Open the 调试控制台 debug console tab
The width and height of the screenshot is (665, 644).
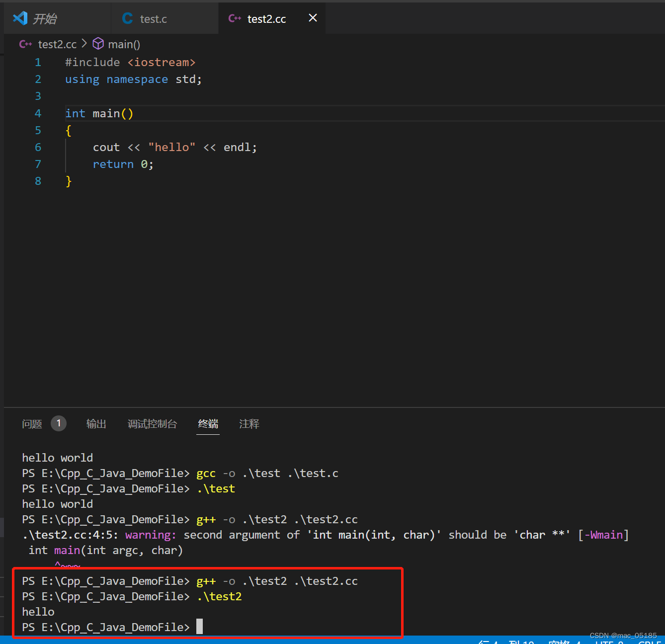152,424
